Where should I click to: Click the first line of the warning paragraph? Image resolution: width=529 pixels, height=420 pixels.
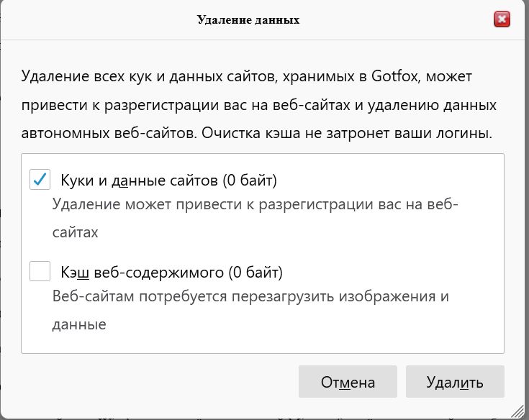point(247,76)
